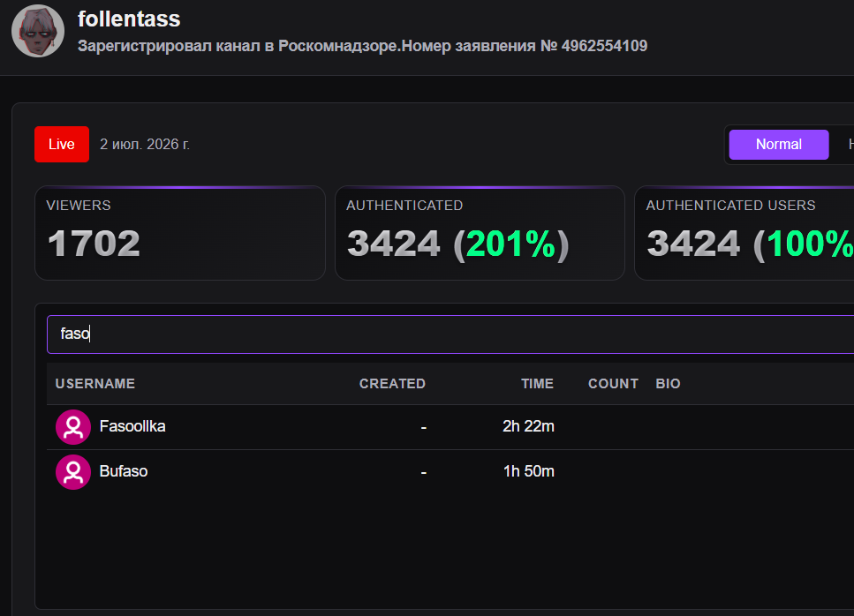Screen dimensions: 854x616
Task: Click the VIEWERS 1702 stat card
Action: (x=180, y=233)
